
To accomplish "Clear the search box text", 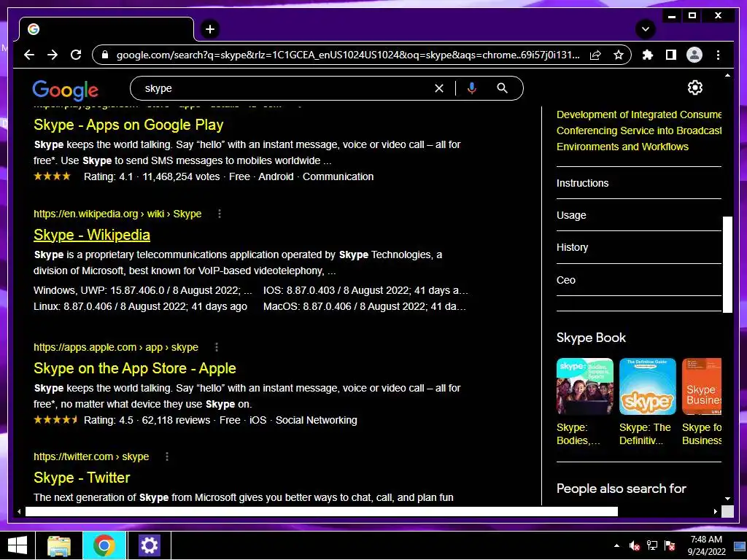I will [x=438, y=88].
